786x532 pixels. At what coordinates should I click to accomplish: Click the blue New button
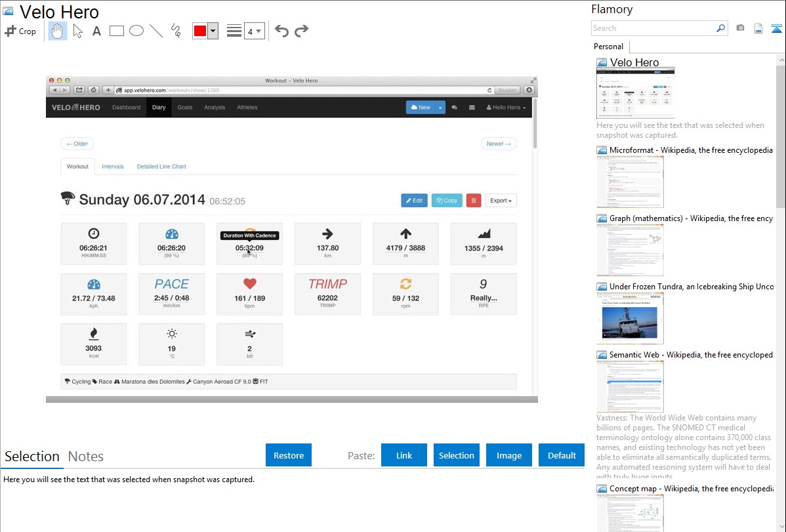(421, 108)
